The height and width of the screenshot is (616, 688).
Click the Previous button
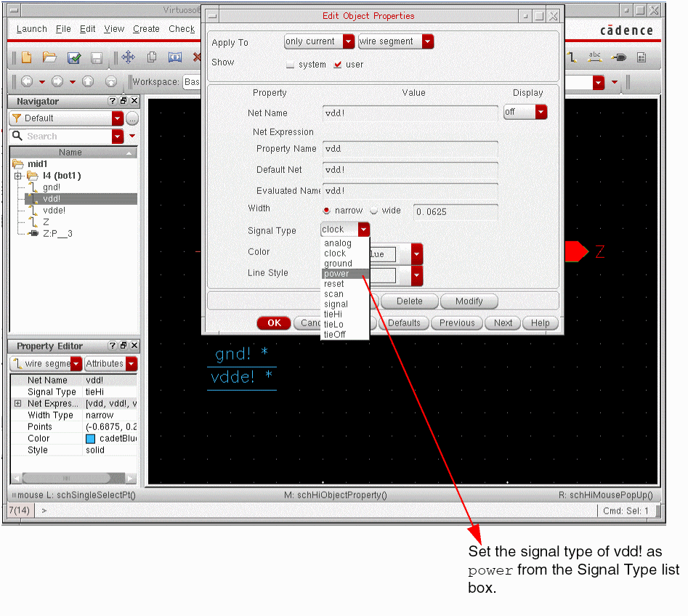pyautogui.click(x=457, y=323)
